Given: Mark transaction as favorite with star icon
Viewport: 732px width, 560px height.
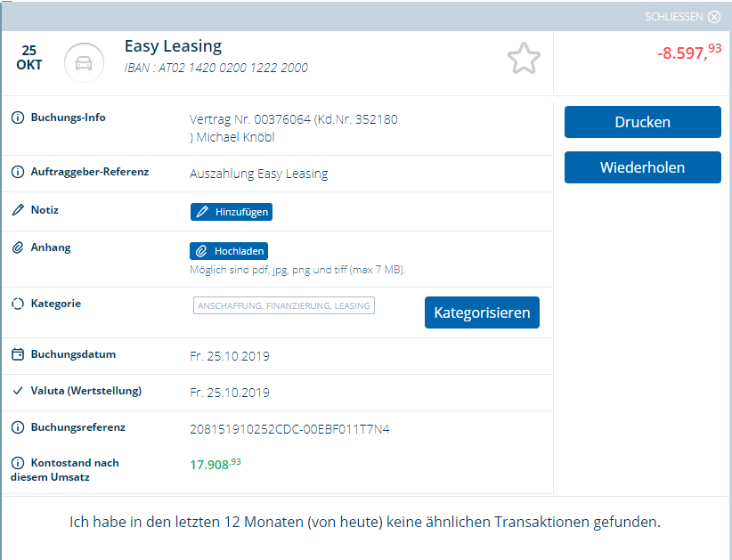Looking at the screenshot, I should coord(524,59).
